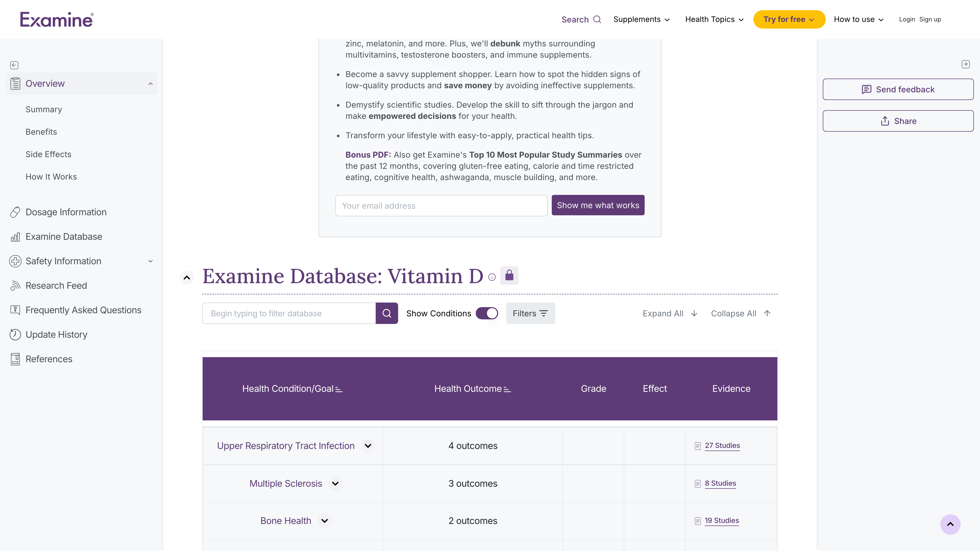The image size is (980, 551).
Task: Click the Frequently Asked Questions icon
Action: point(15,310)
